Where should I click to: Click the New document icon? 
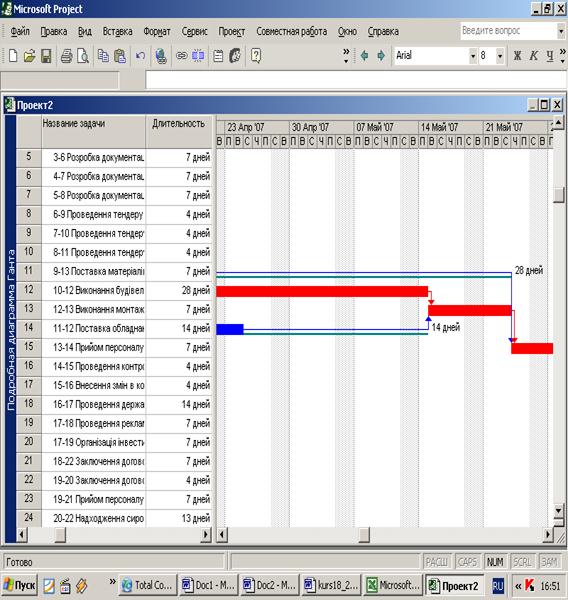[13, 56]
